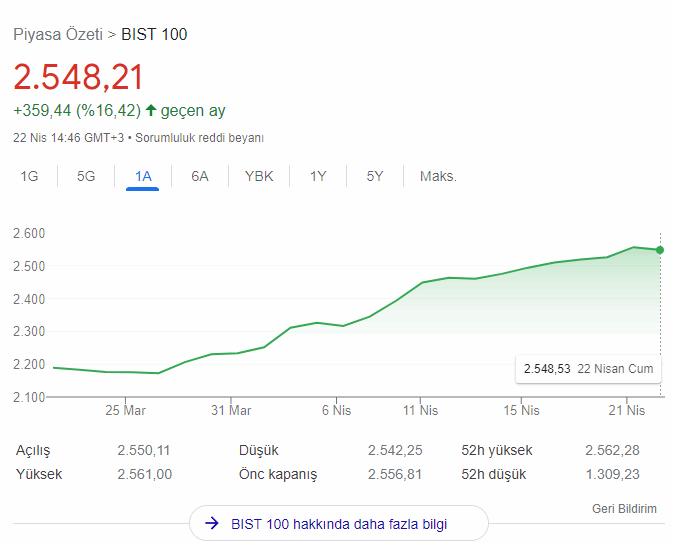This screenshot has width=674, height=543.
Task: Click BIST 100 hakkında daha fazla bilgi button
Action: 338,523
